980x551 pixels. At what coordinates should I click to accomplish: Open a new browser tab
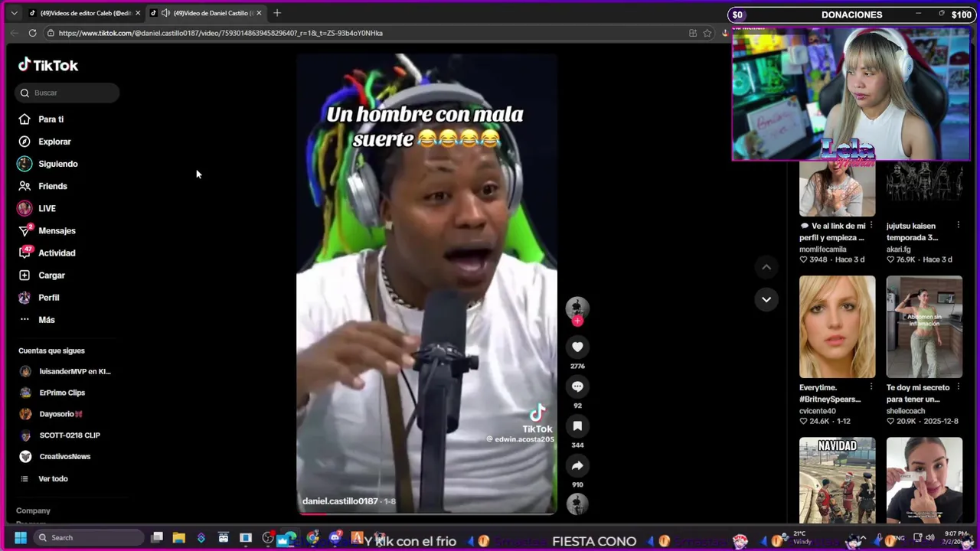tap(277, 13)
